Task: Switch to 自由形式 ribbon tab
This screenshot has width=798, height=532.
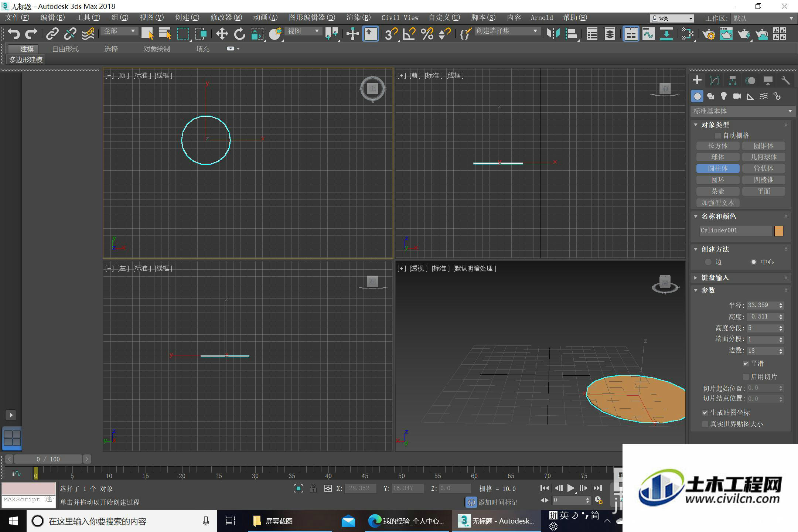Action: tap(65, 49)
